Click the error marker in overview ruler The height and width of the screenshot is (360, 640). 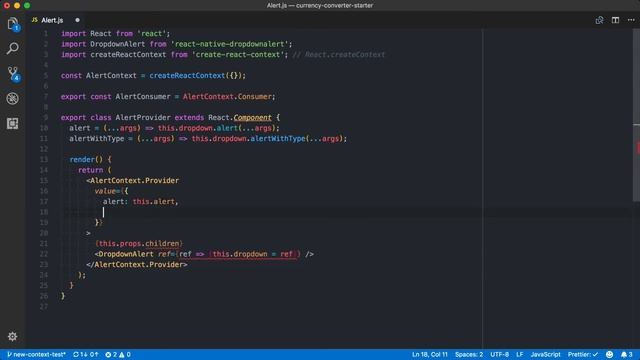click(638, 147)
